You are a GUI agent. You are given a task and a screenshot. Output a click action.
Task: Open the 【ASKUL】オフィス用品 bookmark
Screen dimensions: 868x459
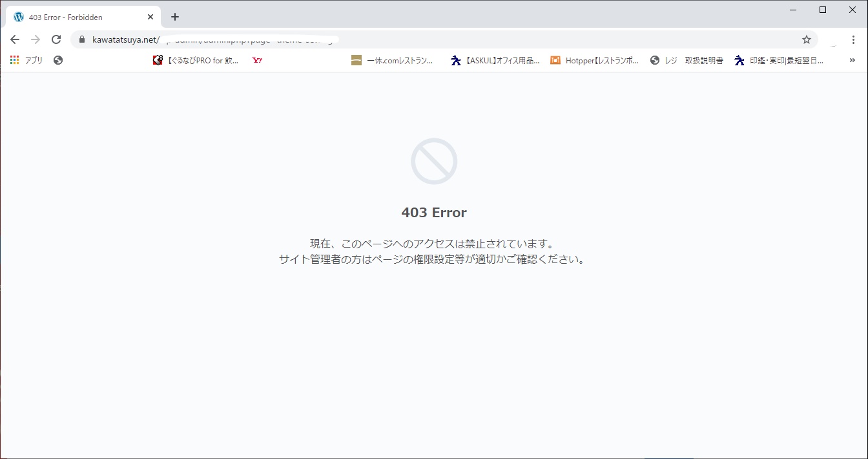pos(495,60)
